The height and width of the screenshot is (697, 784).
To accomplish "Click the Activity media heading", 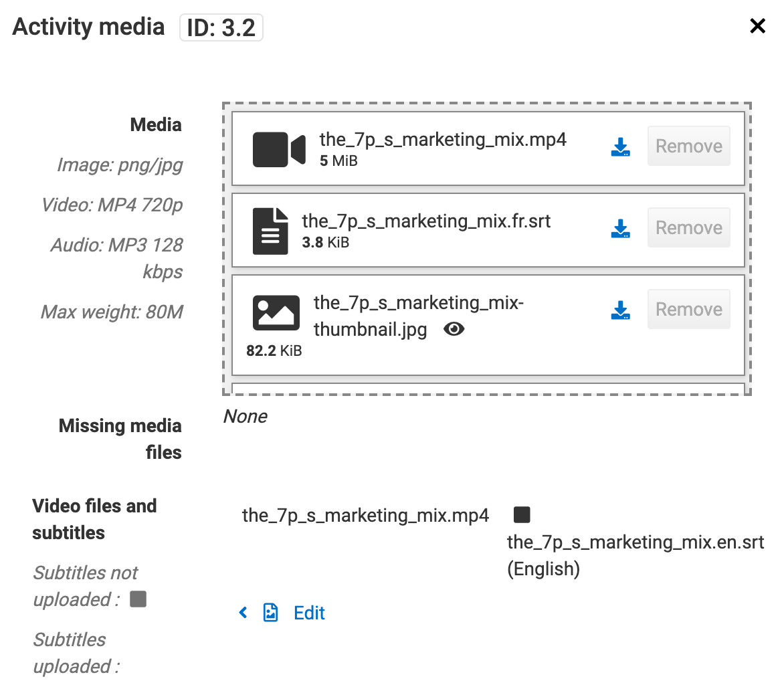I will coord(88,27).
